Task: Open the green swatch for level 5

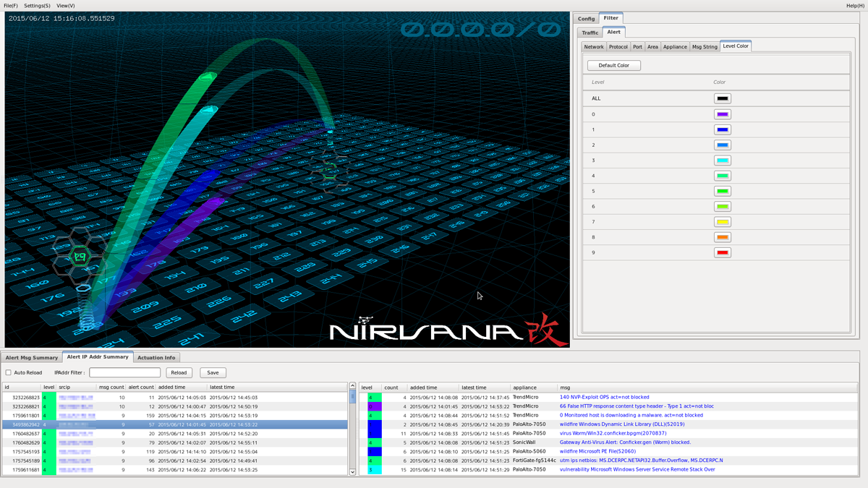Action: [x=722, y=191]
